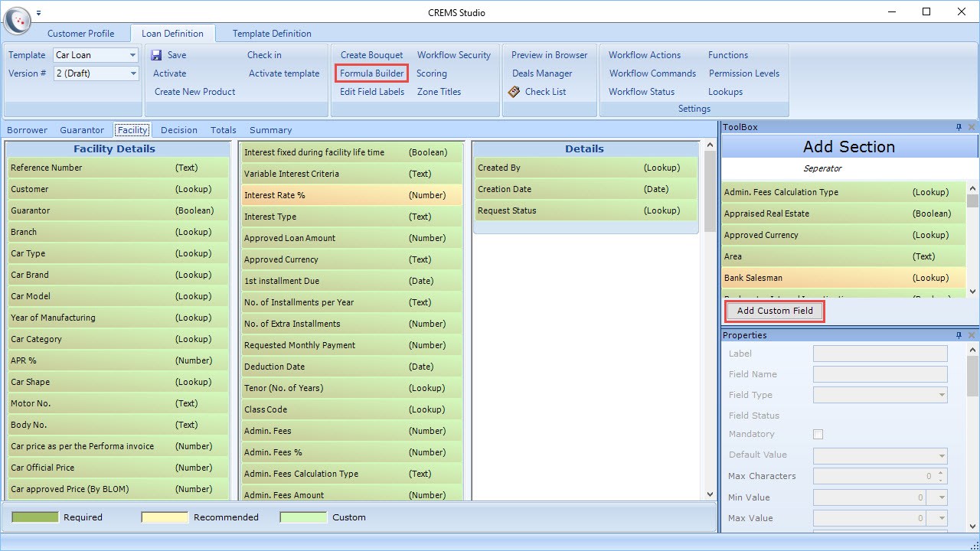The height and width of the screenshot is (551, 980).
Task: Close the ToolBox panel
Action: click(x=972, y=127)
